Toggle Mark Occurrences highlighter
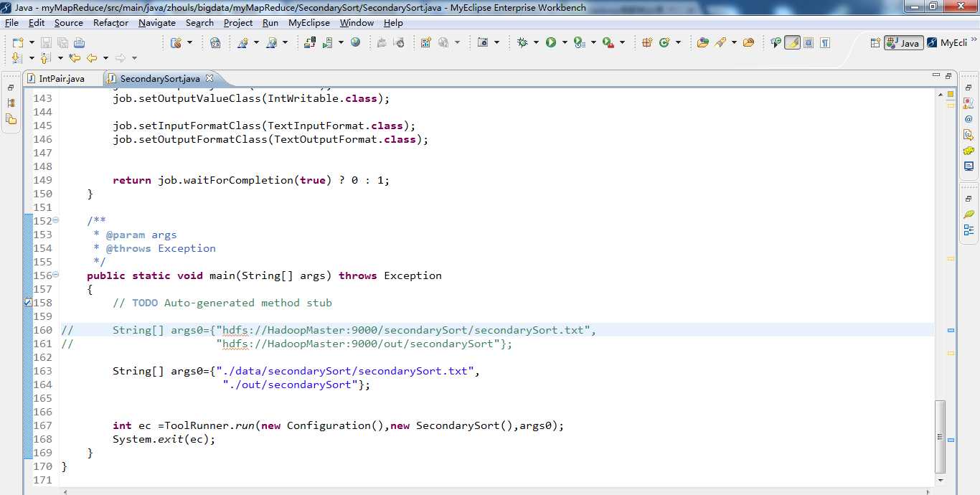 [792, 42]
